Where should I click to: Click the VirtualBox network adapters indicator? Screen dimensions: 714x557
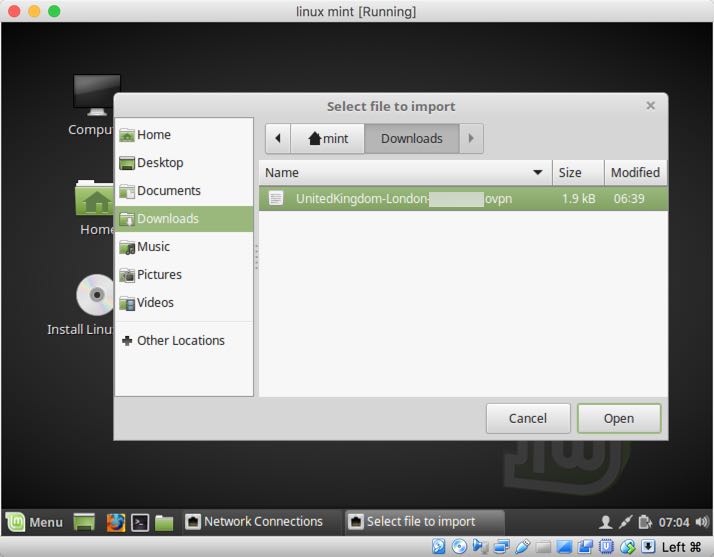[501, 546]
